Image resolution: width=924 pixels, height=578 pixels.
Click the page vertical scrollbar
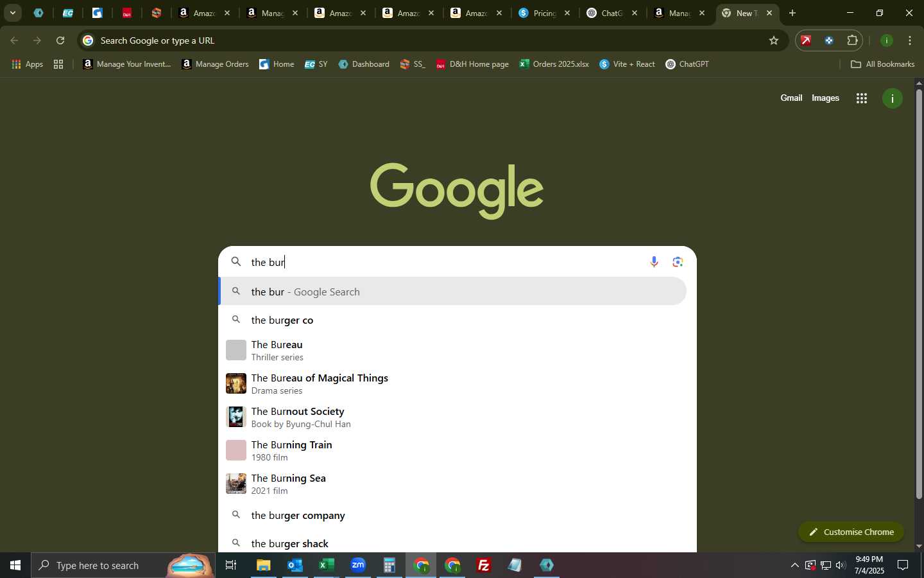919,294
